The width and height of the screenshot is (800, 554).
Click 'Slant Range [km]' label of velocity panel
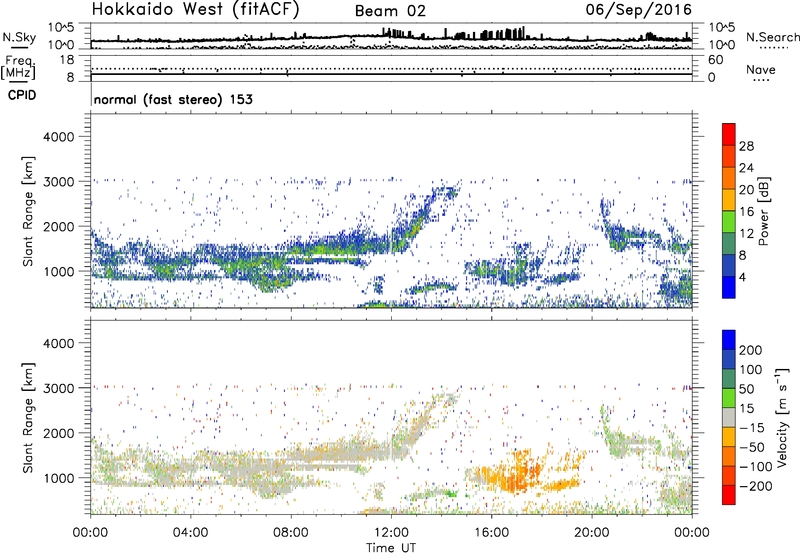click(28, 418)
